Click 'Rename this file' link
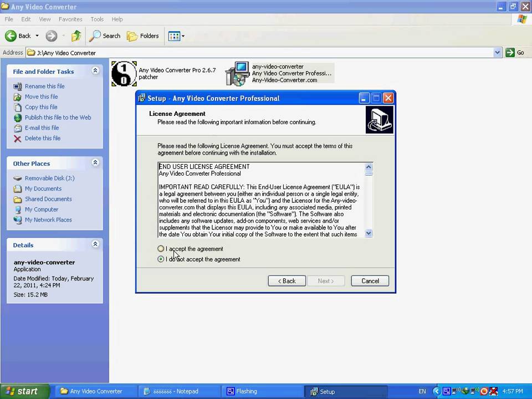 pos(45,86)
